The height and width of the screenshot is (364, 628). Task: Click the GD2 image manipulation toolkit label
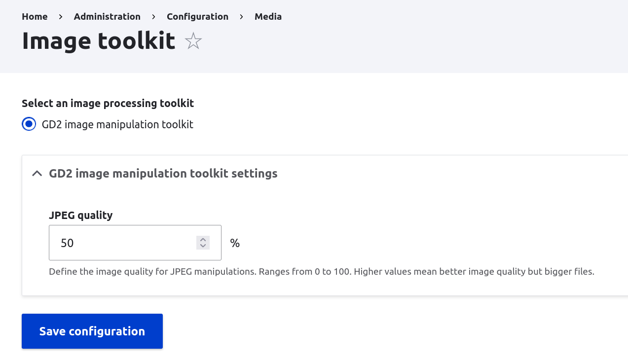[117, 124]
